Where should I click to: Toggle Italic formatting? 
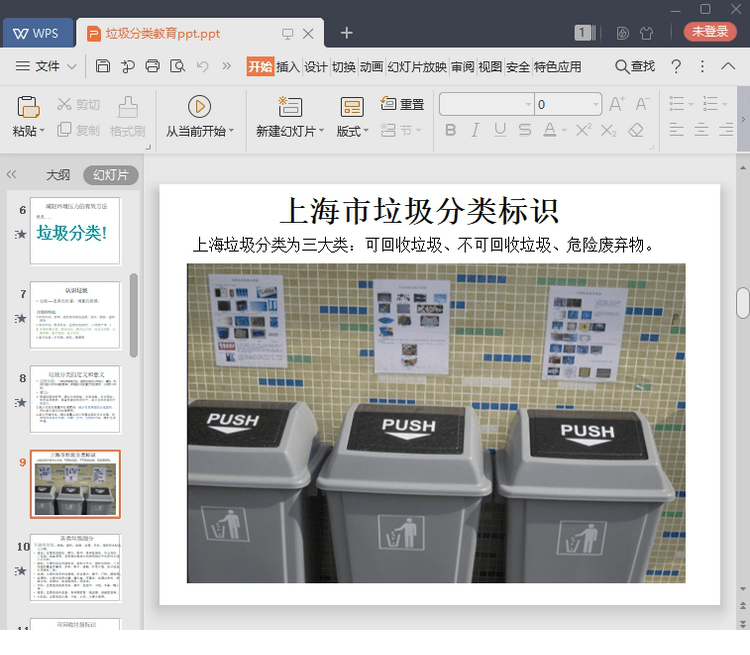coord(475,130)
